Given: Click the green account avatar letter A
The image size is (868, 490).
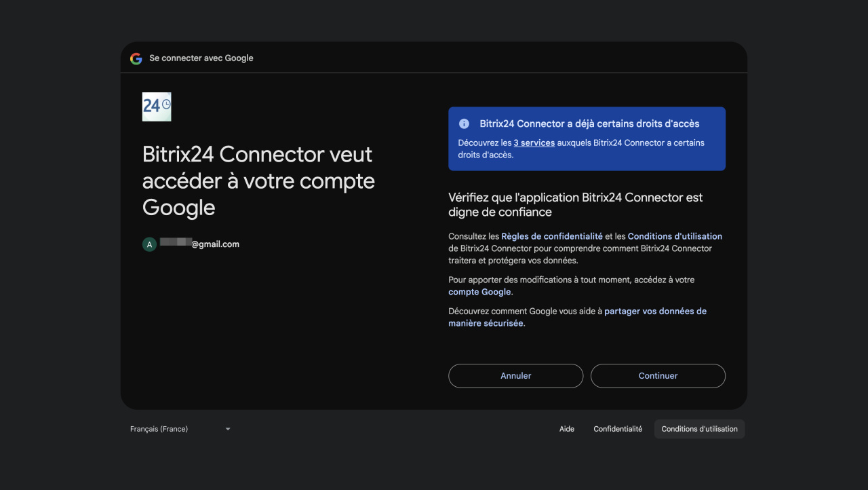Looking at the screenshot, I should [149, 244].
